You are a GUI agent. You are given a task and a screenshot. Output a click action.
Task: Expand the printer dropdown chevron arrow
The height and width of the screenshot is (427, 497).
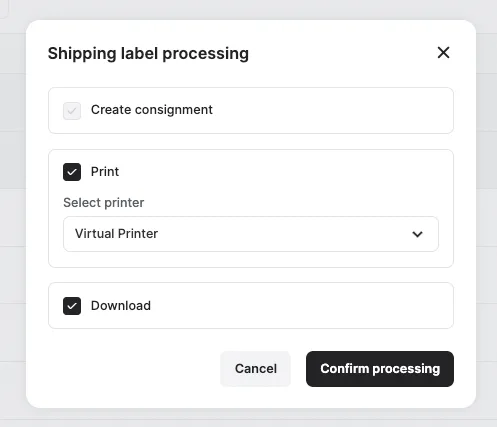click(417, 234)
